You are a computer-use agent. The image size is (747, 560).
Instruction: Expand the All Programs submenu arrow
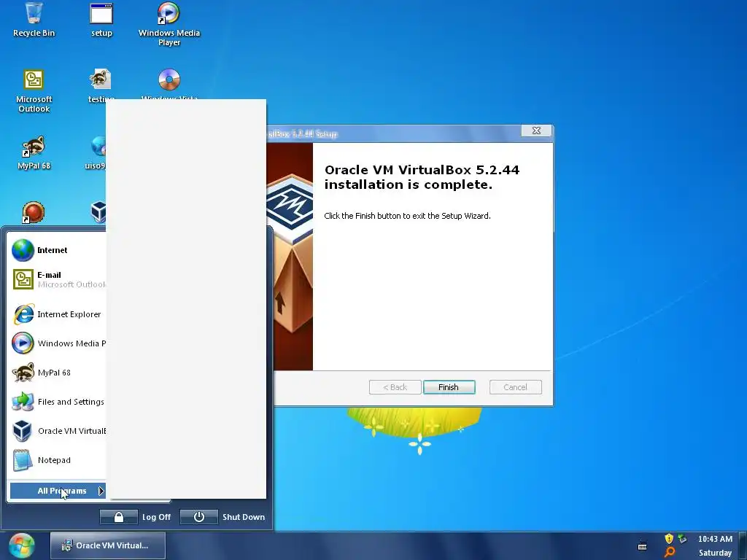[101, 491]
